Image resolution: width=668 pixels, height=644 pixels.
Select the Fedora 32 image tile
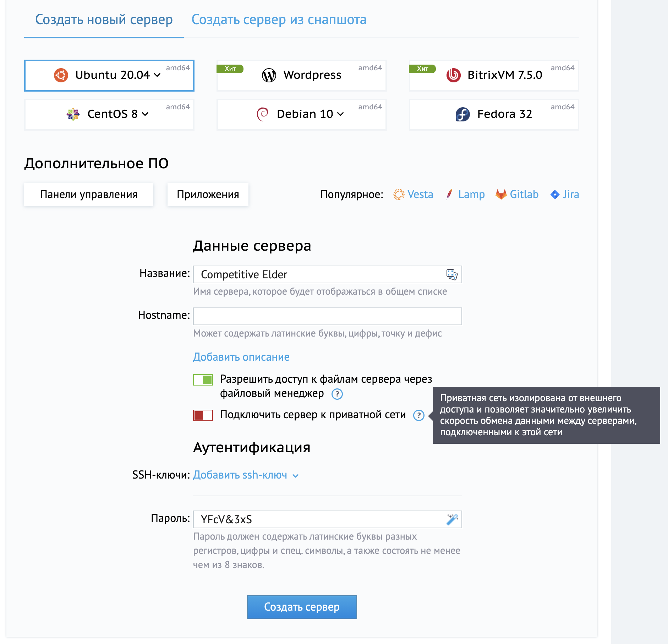point(494,114)
